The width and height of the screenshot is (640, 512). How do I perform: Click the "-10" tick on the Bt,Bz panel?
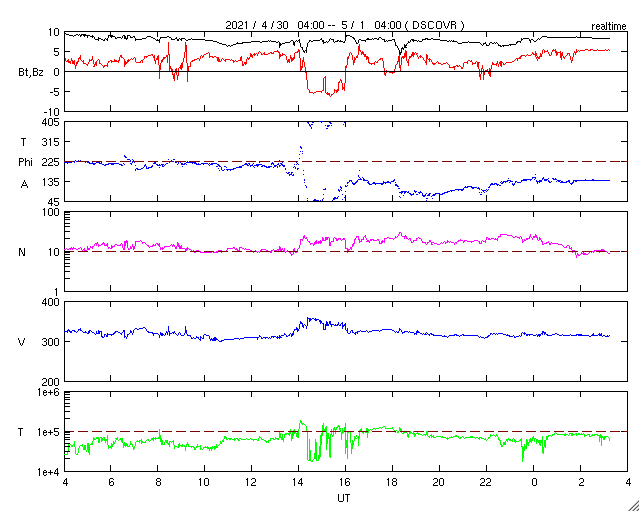[x=53, y=112]
